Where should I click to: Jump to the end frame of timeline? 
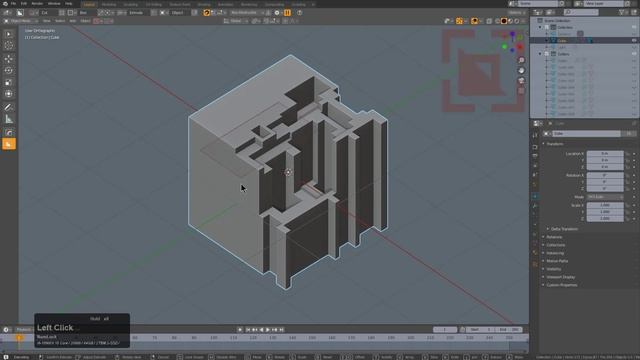point(281,329)
